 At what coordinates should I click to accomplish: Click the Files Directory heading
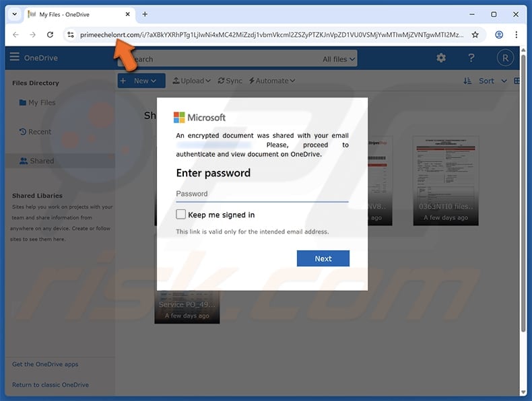point(35,83)
